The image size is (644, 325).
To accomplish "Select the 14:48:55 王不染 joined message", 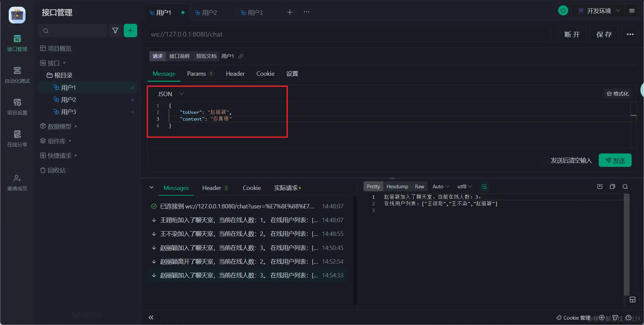I will (247, 234).
